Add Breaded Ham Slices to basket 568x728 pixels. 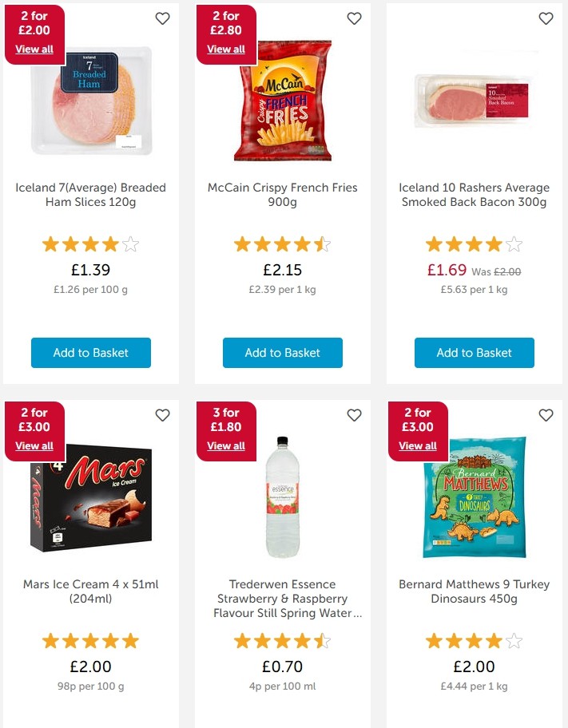coord(90,352)
